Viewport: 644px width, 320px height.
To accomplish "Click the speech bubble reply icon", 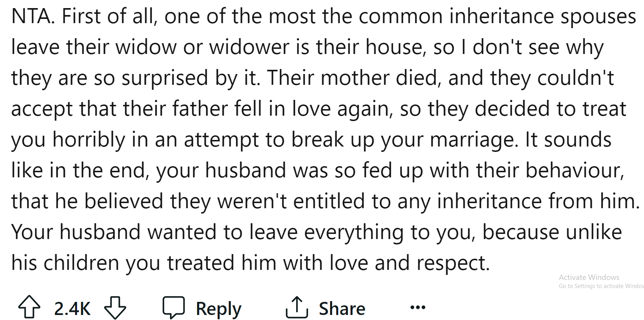I will click(174, 307).
